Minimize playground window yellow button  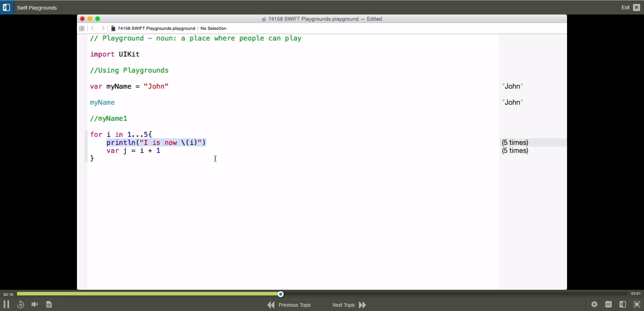pyautogui.click(x=90, y=19)
